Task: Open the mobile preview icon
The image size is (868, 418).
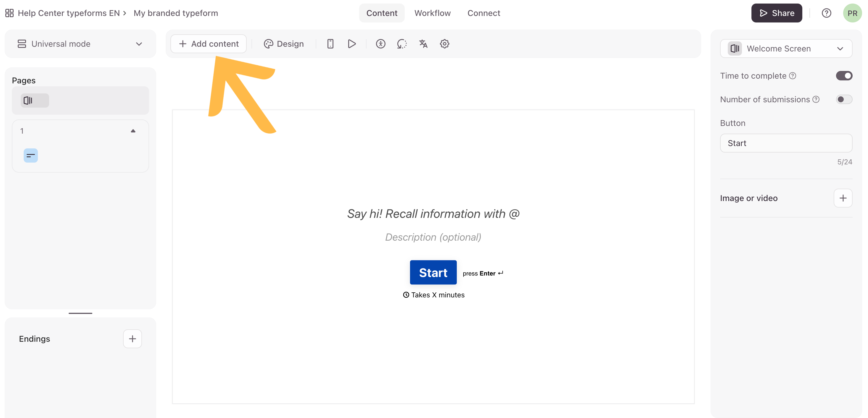Action: point(330,44)
